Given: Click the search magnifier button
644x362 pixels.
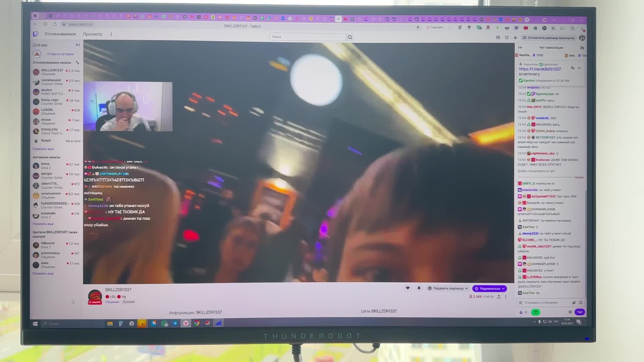Looking at the screenshot, I should coord(350,37).
